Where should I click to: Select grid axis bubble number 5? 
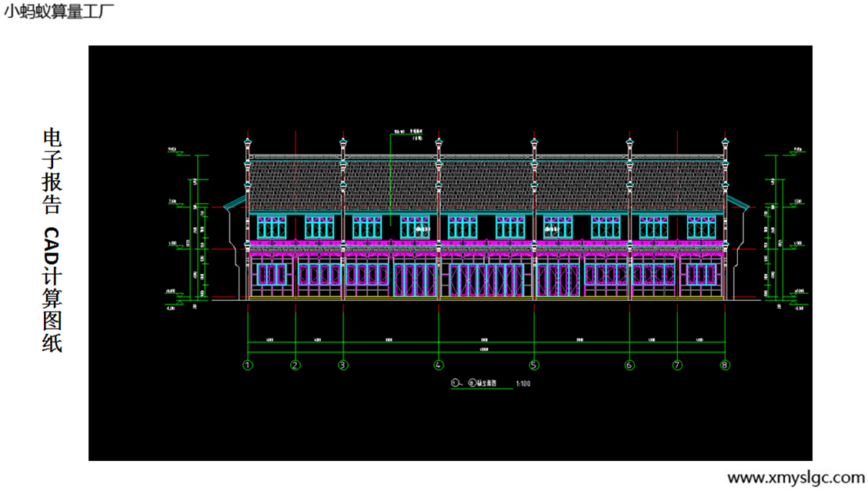coord(533,366)
